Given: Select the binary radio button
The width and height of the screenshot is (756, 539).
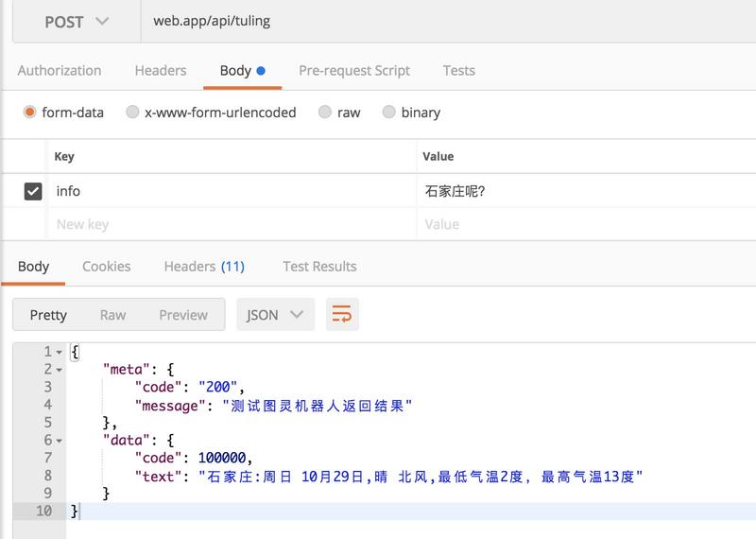Looking at the screenshot, I should (388, 112).
